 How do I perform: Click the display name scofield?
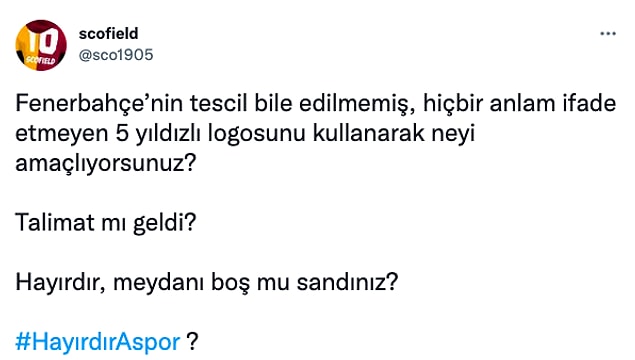(109, 33)
